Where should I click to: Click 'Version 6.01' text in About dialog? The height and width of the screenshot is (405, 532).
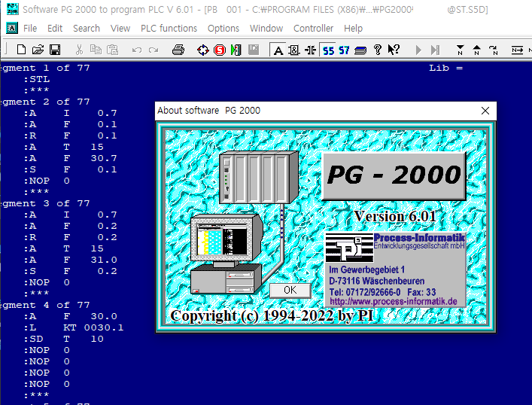pos(395,216)
